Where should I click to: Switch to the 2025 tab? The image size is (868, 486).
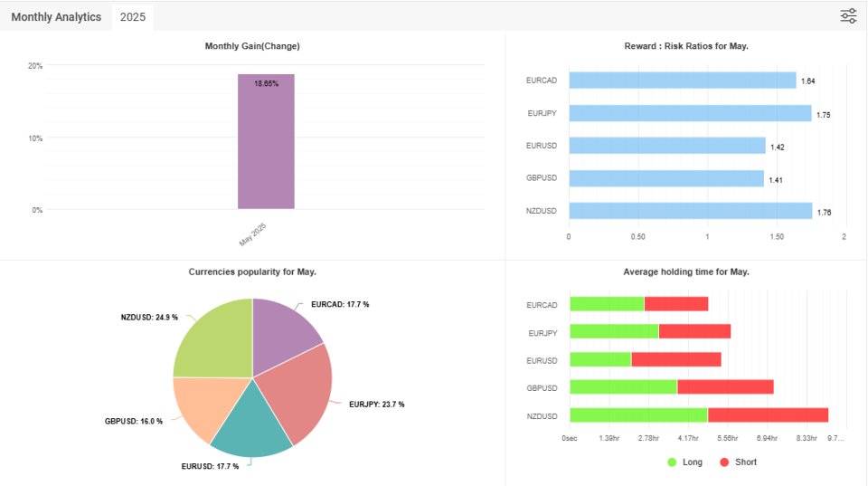(x=133, y=17)
